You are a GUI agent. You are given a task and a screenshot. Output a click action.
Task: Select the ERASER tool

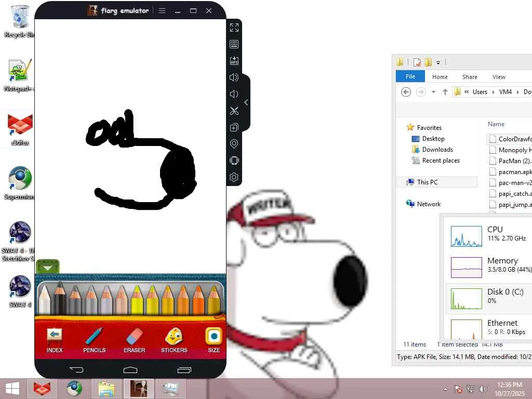click(x=135, y=340)
